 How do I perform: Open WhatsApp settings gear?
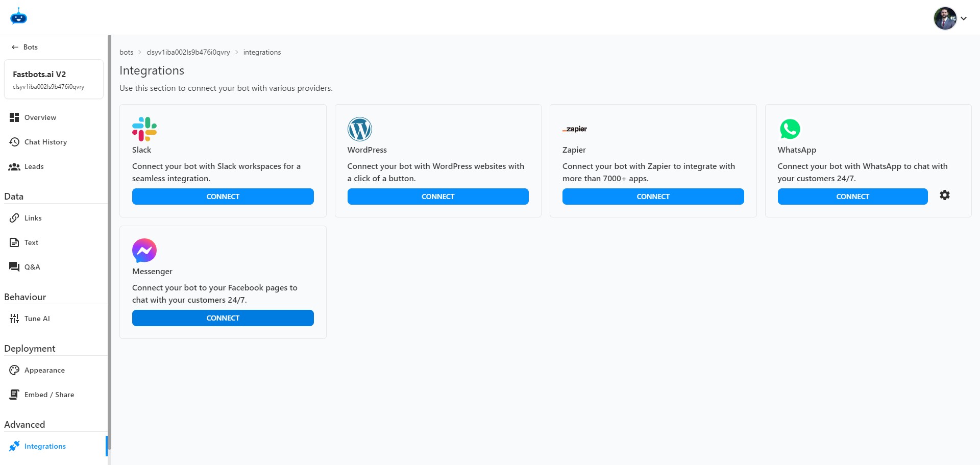[x=945, y=195]
